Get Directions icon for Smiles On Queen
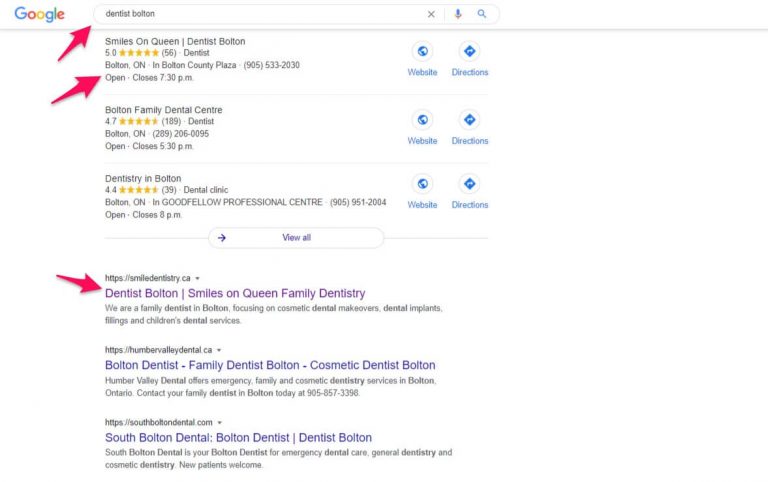The width and height of the screenshot is (768, 482). 470,51
